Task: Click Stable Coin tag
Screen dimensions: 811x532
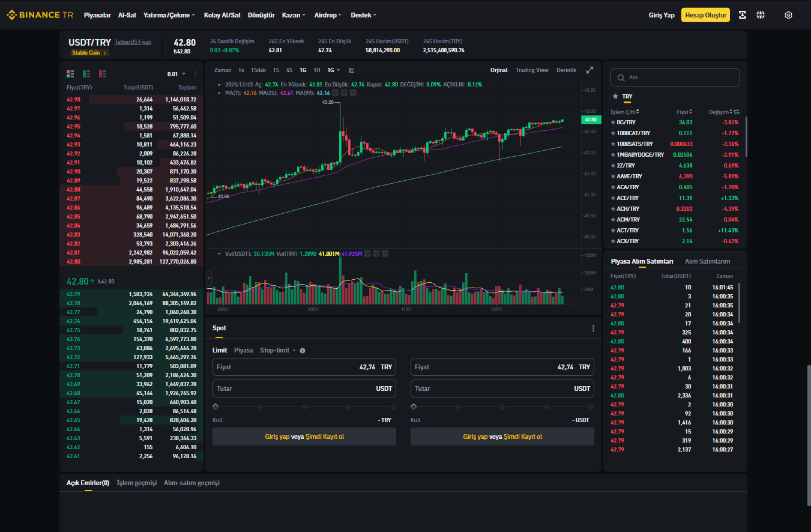Action: tap(90, 53)
